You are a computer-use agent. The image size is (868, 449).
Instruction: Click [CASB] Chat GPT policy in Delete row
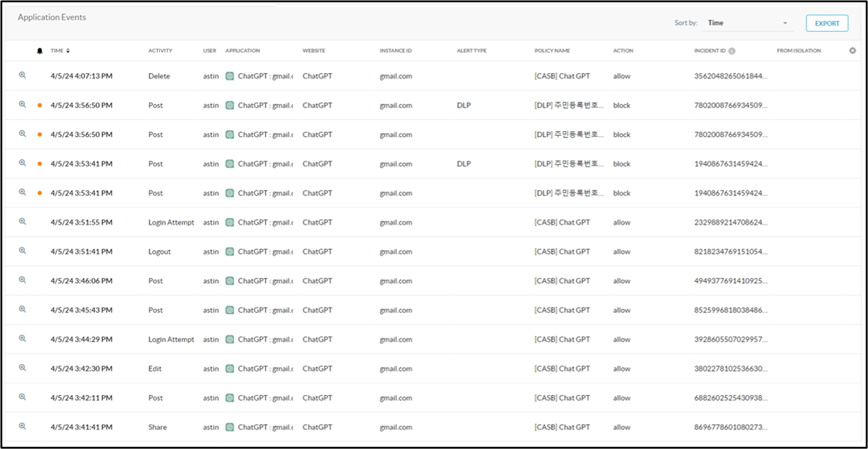click(x=562, y=76)
